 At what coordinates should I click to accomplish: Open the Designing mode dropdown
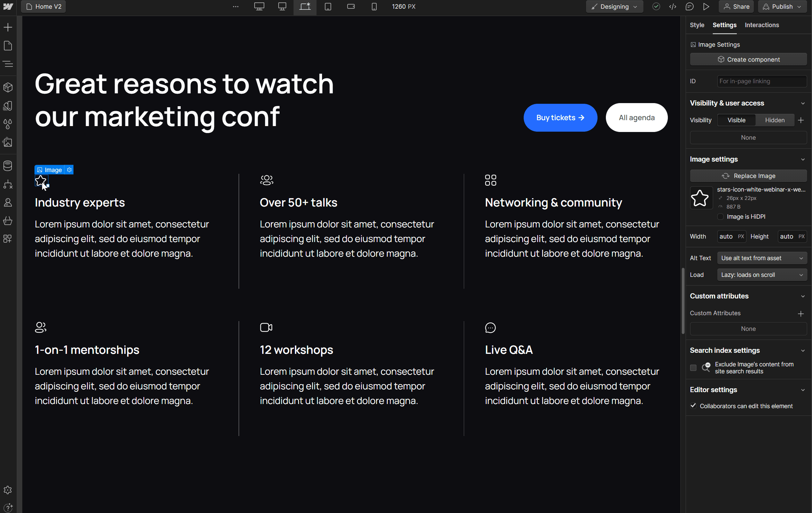[x=614, y=7]
